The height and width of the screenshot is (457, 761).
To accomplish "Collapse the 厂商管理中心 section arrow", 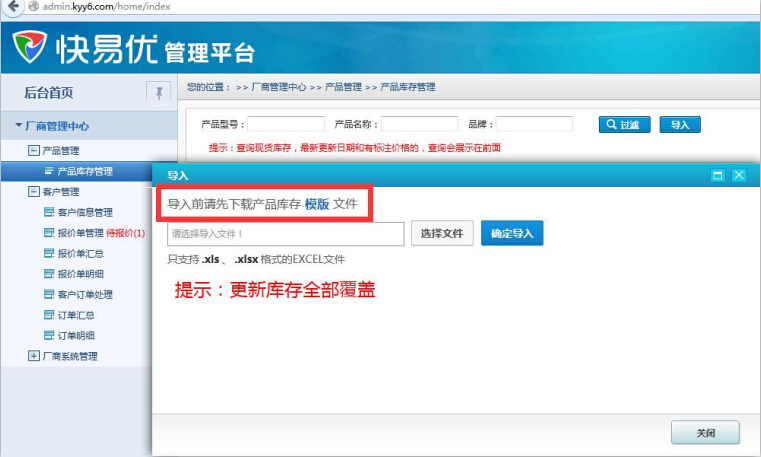I will click(18, 126).
